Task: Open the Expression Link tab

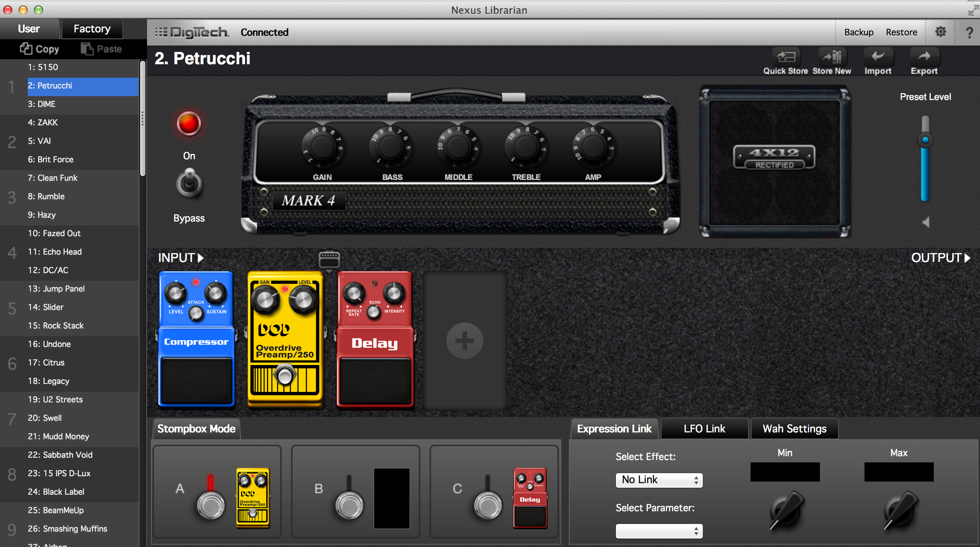Action: pyautogui.click(x=614, y=429)
